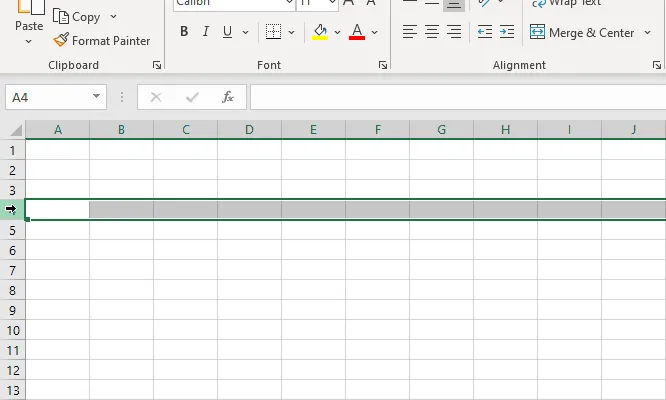The width and height of the screenshot is (666, 400).
Task: Select column G header
Action: [442, 130]
